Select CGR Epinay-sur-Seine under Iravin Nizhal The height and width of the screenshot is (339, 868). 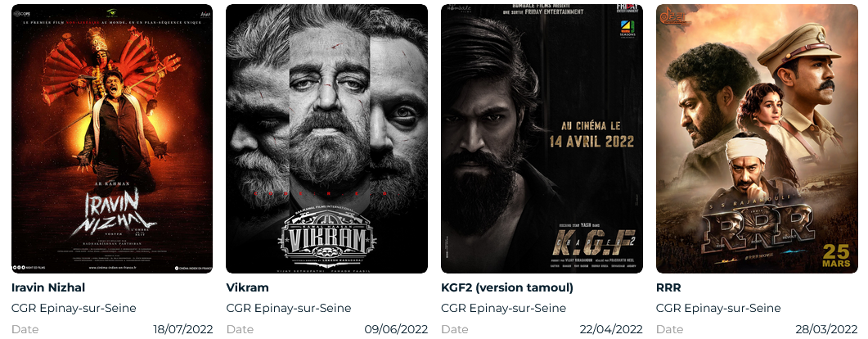pos(74,309)
